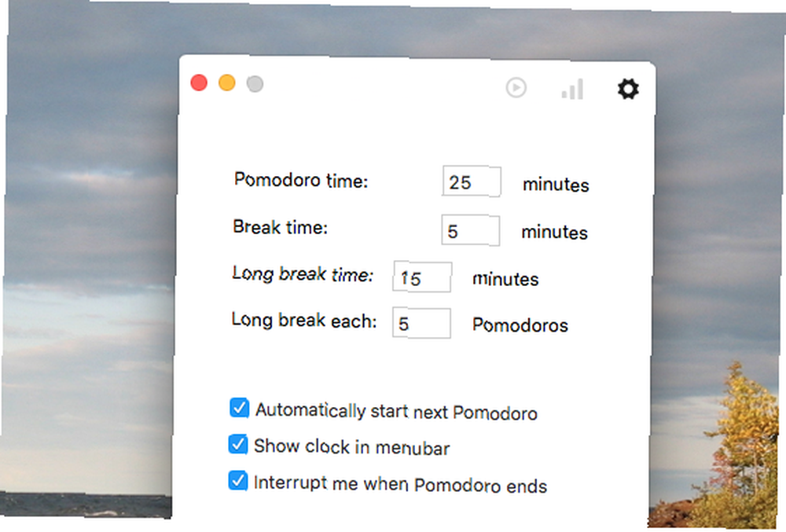Click the Automatically start next Pomodoro label text
786x532 pixels.
[396, 411]
